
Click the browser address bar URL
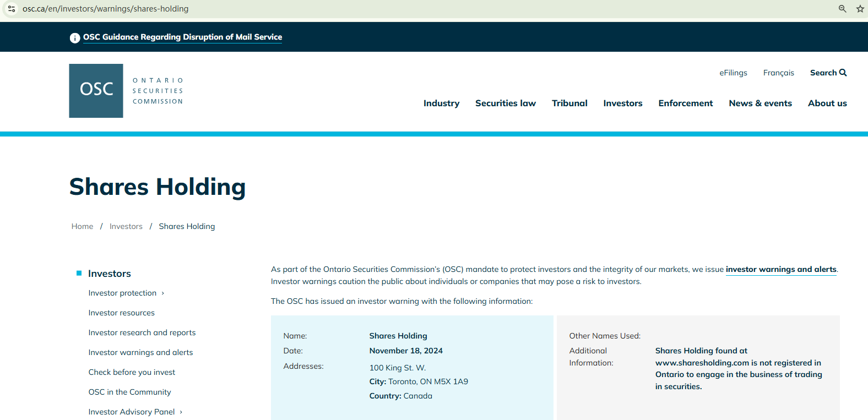(105, 9)
